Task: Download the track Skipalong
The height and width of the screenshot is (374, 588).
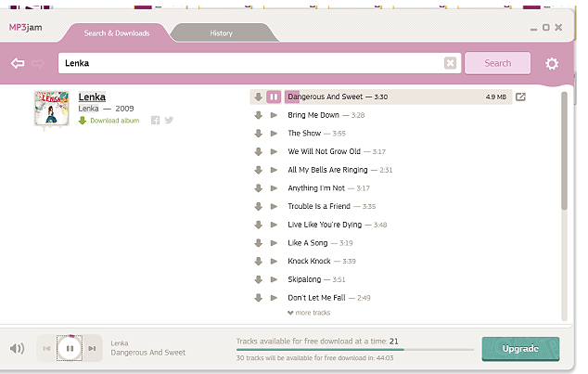Action: pos(259,279)
